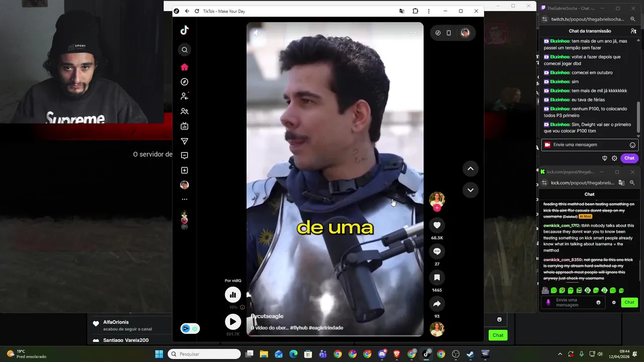
Task: Open TikTok Messages paper-plane icon
Action: tap(185, 141)
